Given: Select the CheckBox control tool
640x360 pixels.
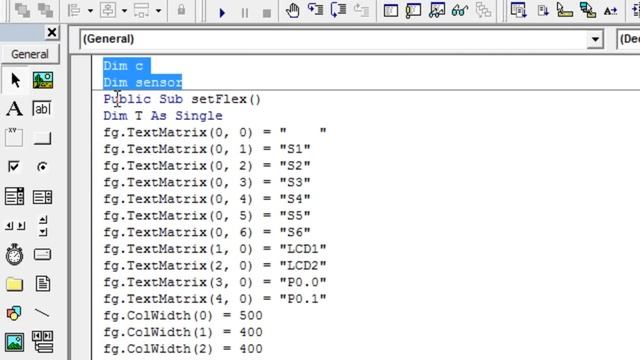Looking at the screenshot, I should pyautogui.click(x=13, y=167).
